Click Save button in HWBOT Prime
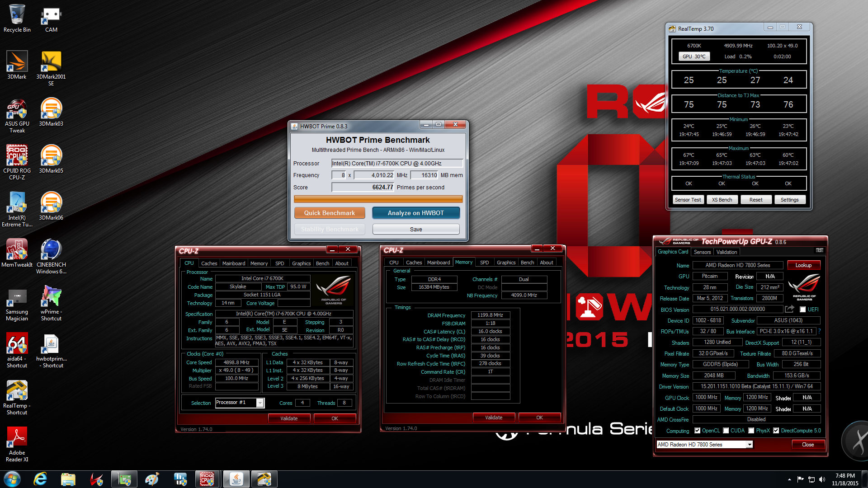The width and height of the screenshot is (868, 488). tap(416, 229)
